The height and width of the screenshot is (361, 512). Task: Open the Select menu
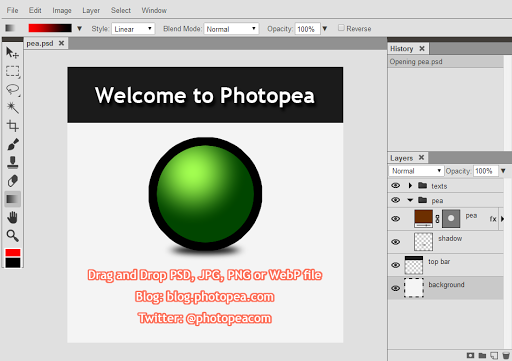pyautogui.click(x=121, y=10)
